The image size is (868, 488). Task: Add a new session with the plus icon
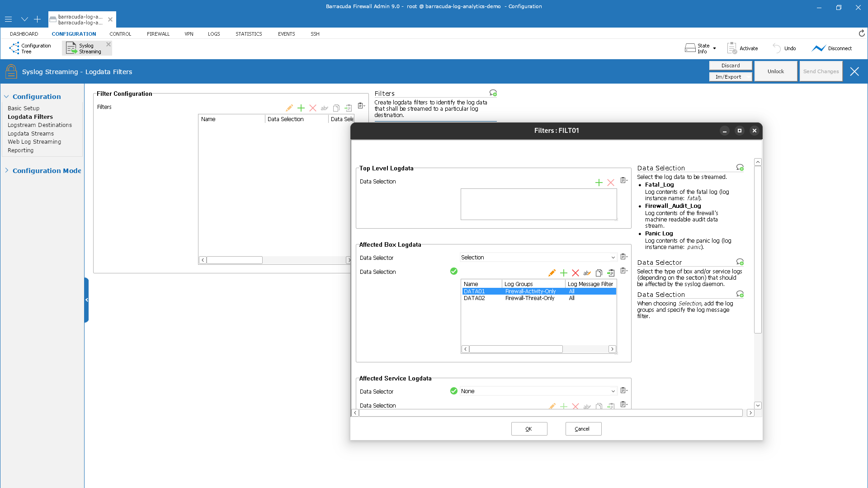pos(38,19)
